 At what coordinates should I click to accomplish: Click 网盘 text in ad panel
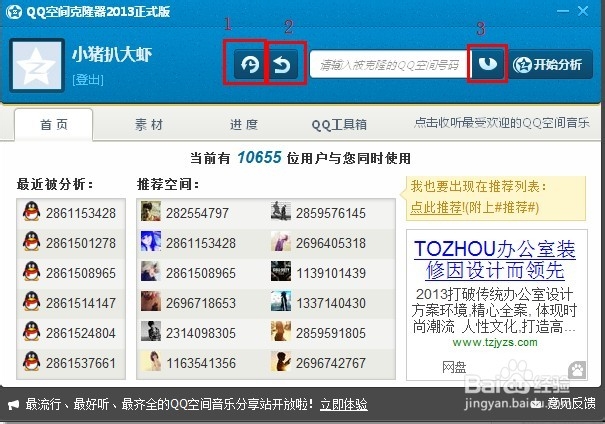454,367
